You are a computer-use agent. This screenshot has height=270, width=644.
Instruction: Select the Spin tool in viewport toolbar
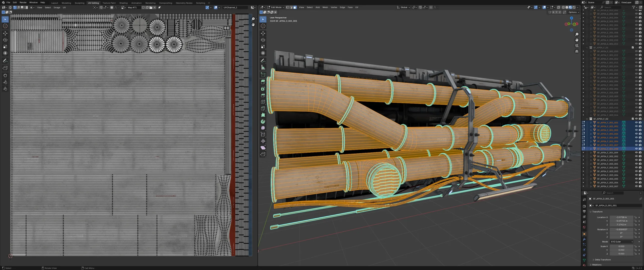point(263,121)
